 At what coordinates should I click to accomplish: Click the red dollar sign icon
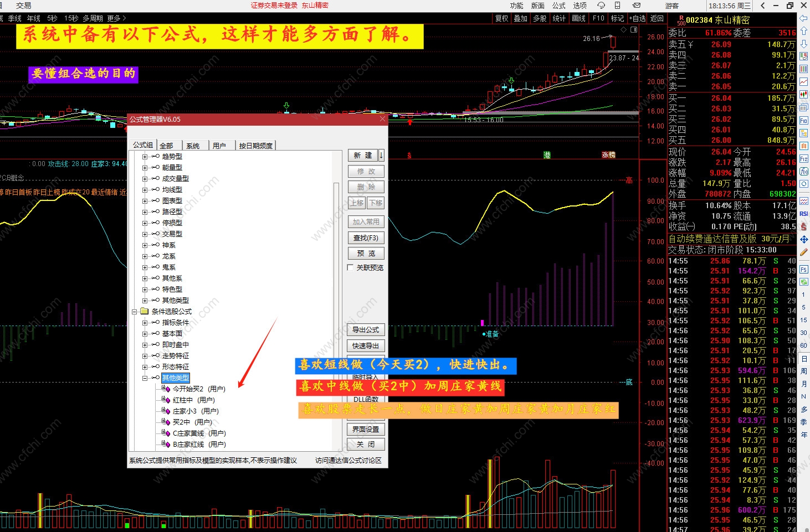804,226
